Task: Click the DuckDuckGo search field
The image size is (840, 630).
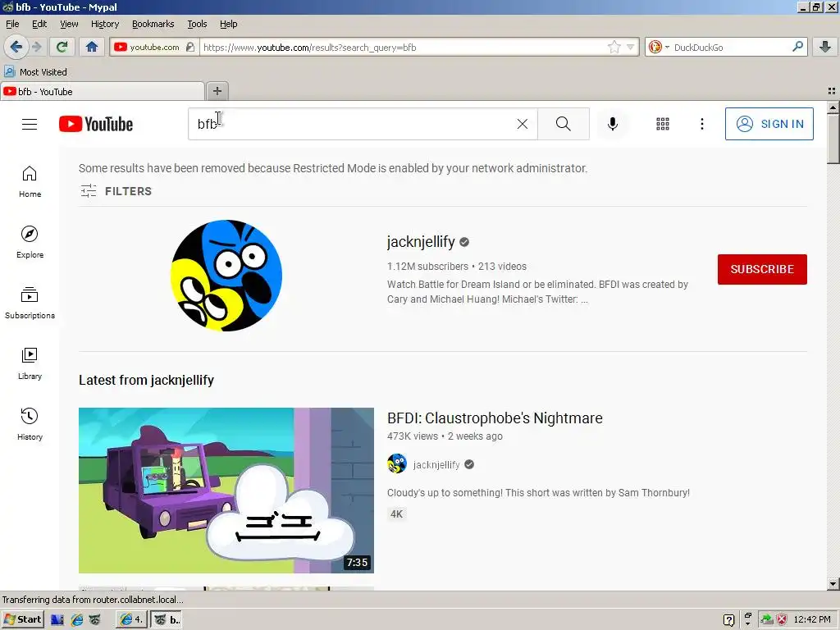Action: click(x=731, y=47)
